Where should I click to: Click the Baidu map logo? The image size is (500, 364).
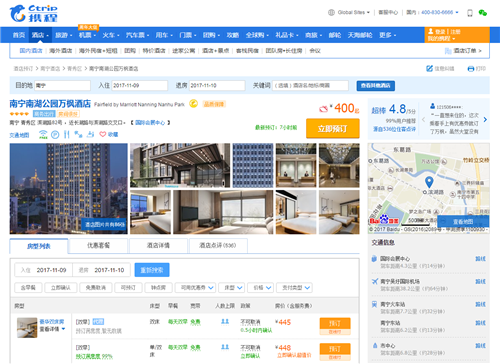point(384,220)
